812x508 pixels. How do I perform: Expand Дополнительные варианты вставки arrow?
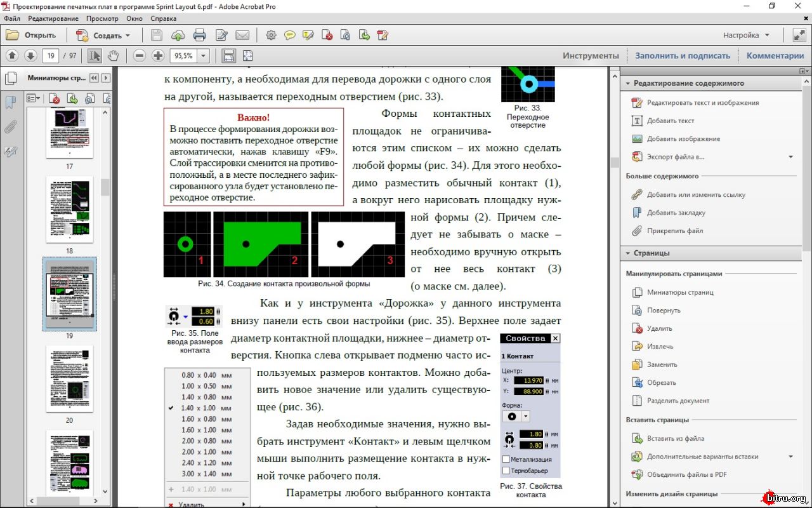(x=791, y=457)
